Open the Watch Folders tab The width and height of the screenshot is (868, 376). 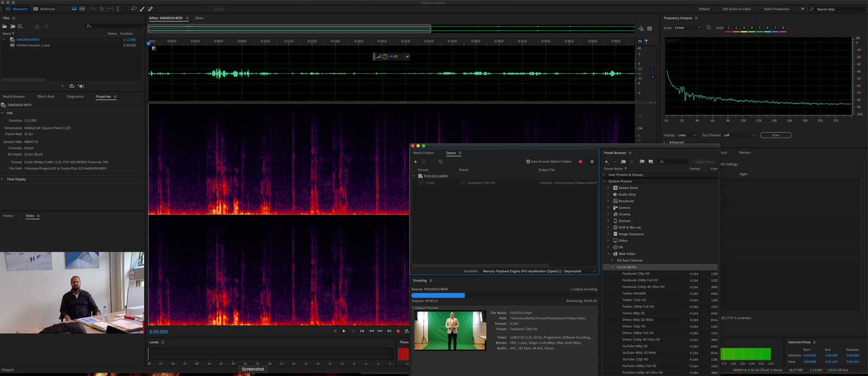(423, 153)
